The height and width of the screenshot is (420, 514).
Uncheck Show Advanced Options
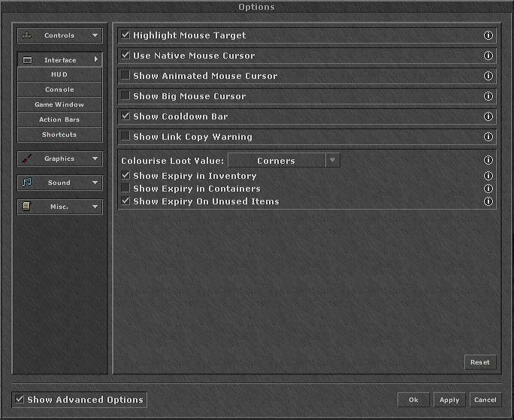coord(20,400)
